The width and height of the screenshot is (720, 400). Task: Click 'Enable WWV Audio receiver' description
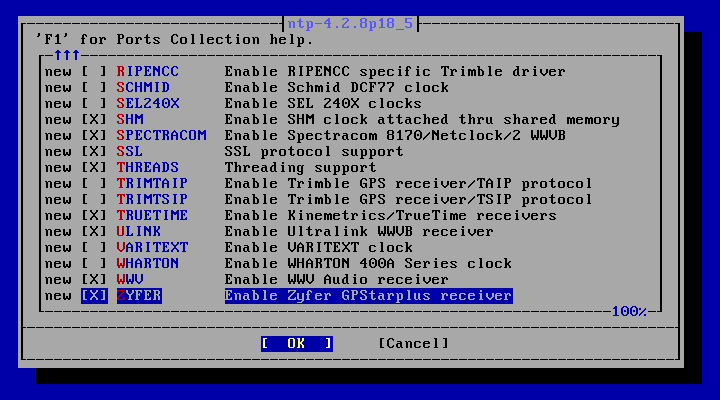pos(337,280)
